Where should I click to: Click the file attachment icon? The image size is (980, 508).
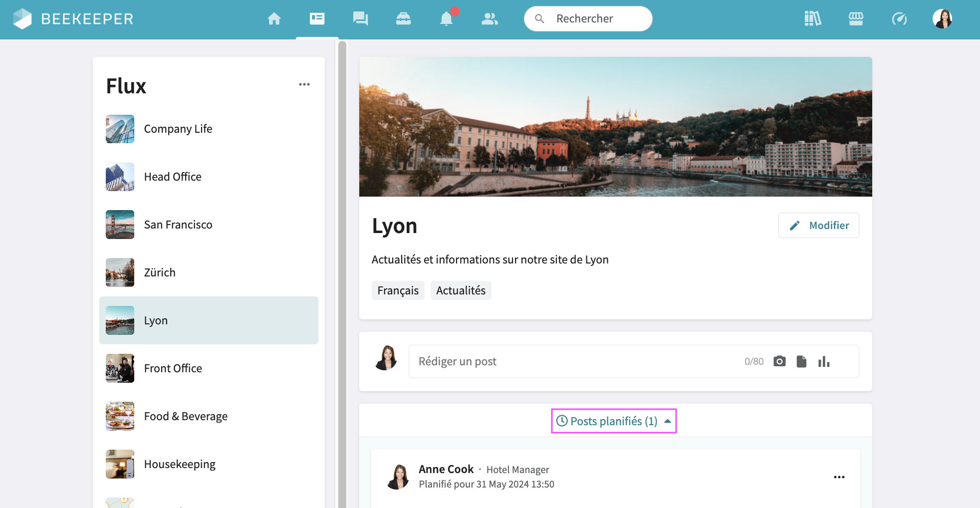(x=801, y=361)
